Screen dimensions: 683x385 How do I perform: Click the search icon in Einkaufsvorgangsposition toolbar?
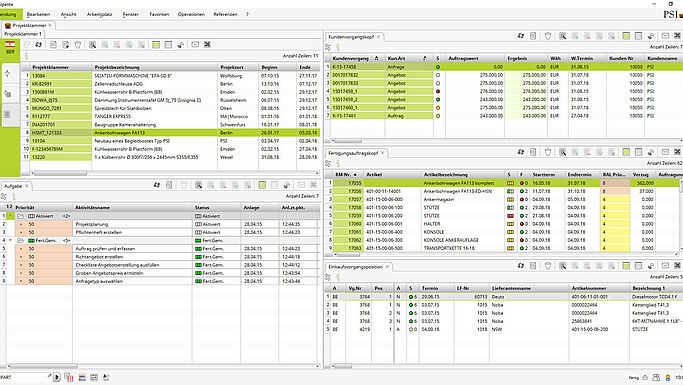(x=563, y=266)
